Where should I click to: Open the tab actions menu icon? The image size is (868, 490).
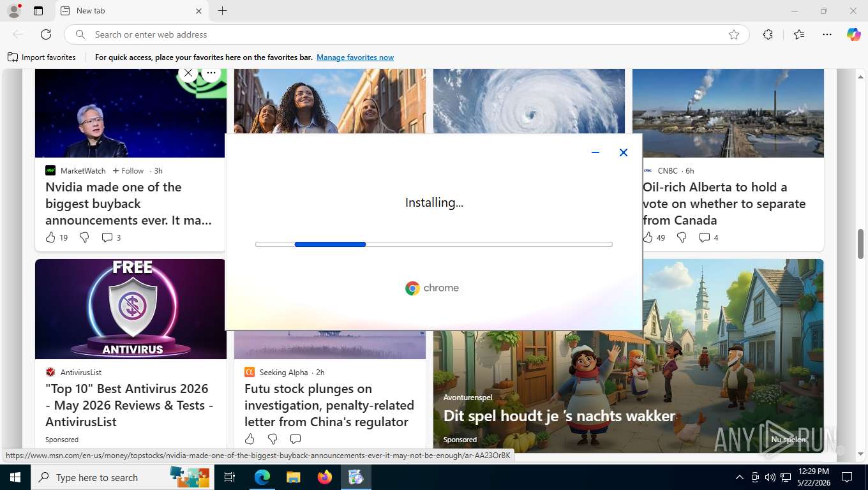coord(38,11)
